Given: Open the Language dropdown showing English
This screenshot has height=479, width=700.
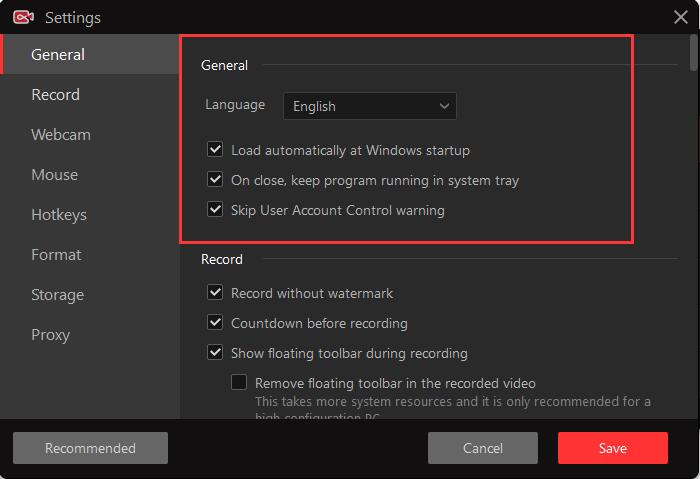Looking at the screenshot, I should [370, 106].
